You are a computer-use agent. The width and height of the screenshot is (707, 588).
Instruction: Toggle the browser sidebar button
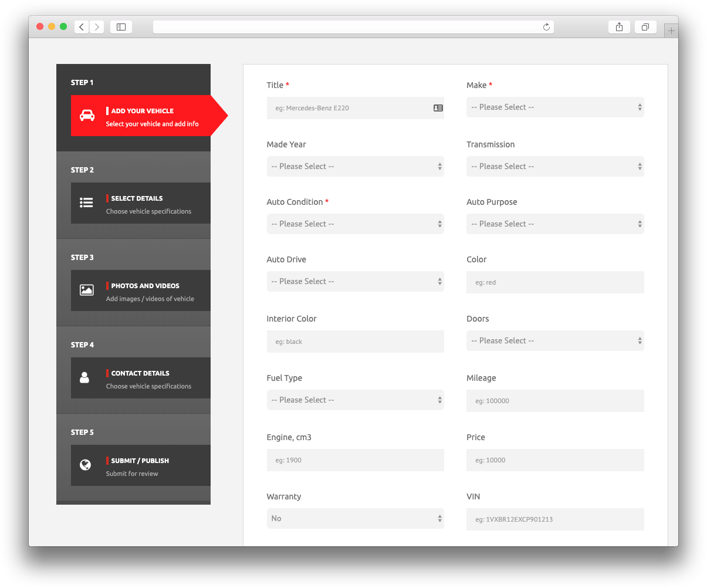click(121, 27)
